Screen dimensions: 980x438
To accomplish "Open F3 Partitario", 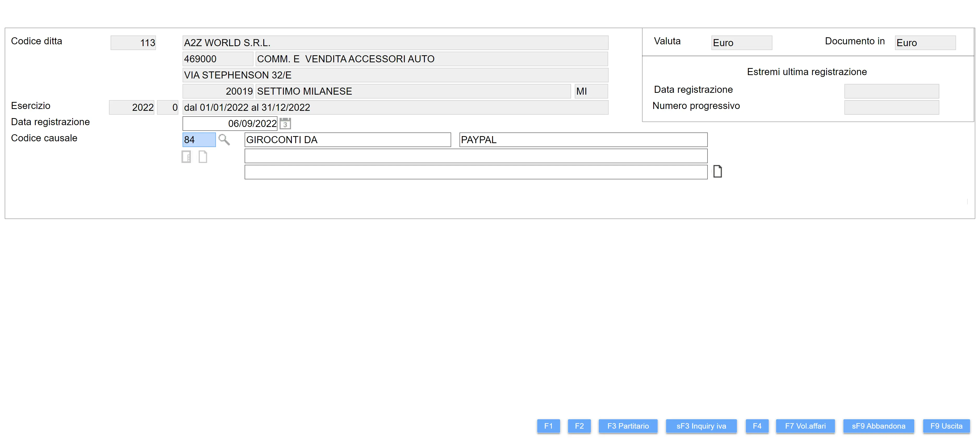I will [x=628, y=426].
